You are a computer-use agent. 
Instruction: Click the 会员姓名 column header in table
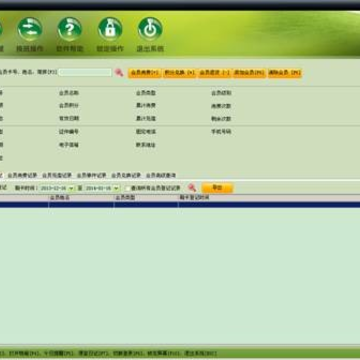pyautogui.click(x=81, y=198)
